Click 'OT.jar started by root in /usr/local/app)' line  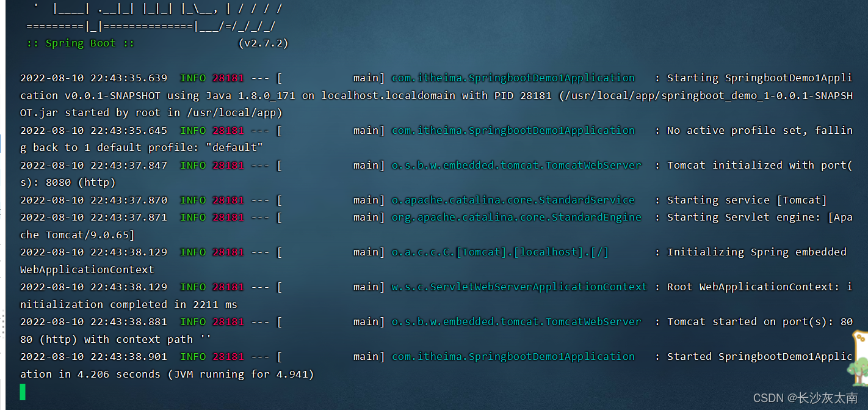click(x=151, y=112)
